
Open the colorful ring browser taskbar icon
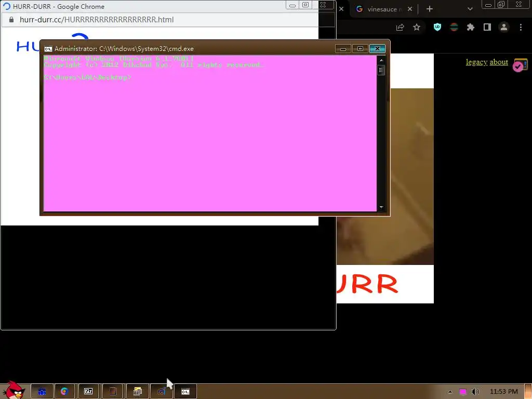point(64,392)
